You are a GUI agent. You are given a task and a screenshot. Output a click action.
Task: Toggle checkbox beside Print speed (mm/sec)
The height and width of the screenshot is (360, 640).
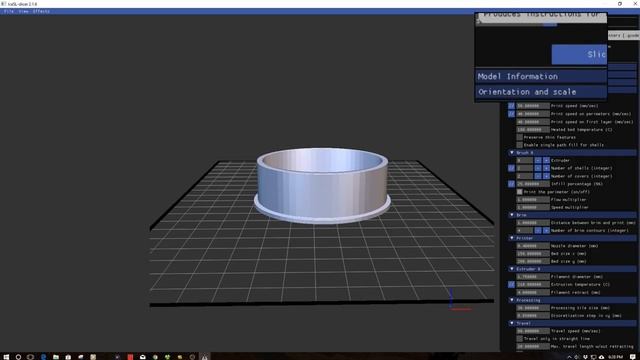(x=511, y=106)
